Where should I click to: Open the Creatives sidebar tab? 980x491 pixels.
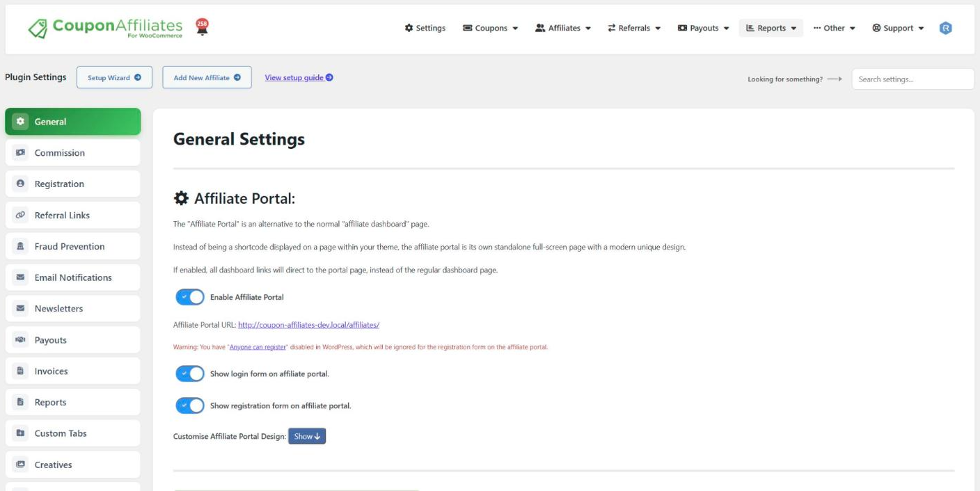tap(73, 465)
